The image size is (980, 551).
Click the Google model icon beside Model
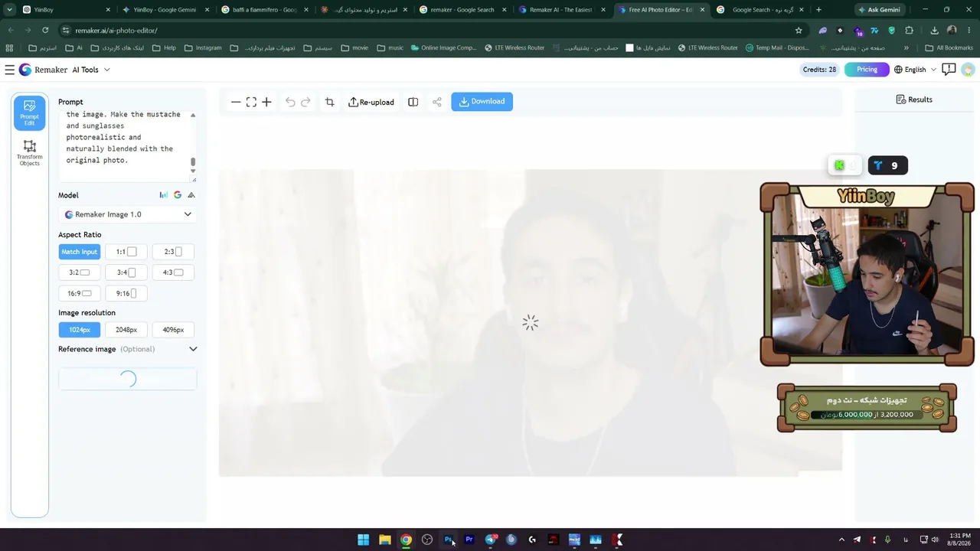(x=178, y=195)
